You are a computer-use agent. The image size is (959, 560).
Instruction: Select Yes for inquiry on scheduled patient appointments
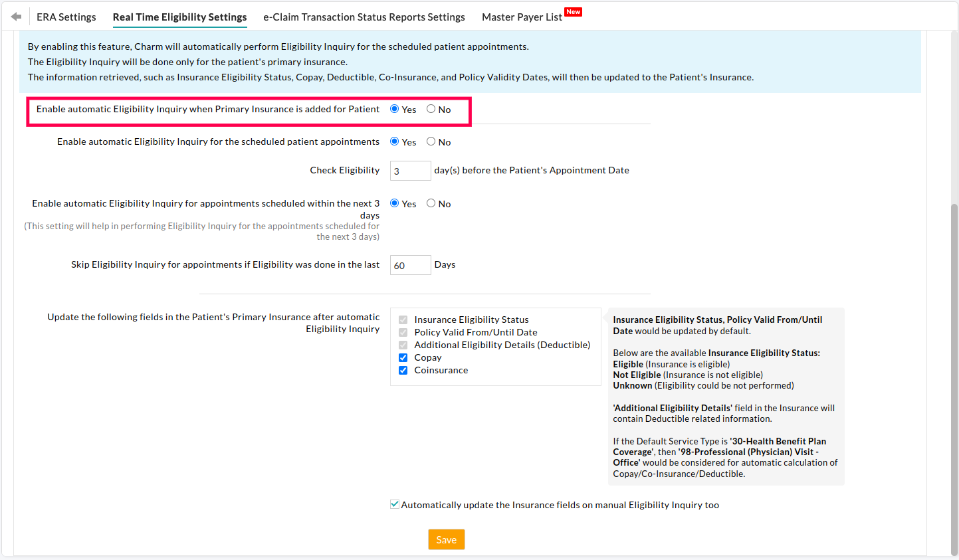click(395, 141)
